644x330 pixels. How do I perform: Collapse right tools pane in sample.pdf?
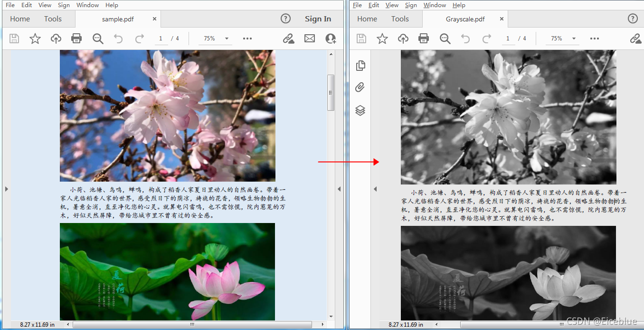tap(339, 189)
